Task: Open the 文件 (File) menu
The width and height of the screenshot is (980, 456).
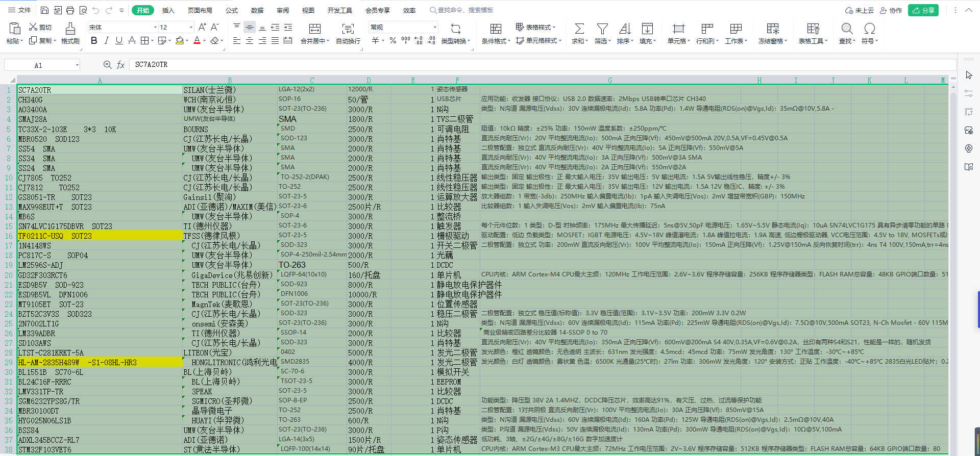Action: pos(19,10)
